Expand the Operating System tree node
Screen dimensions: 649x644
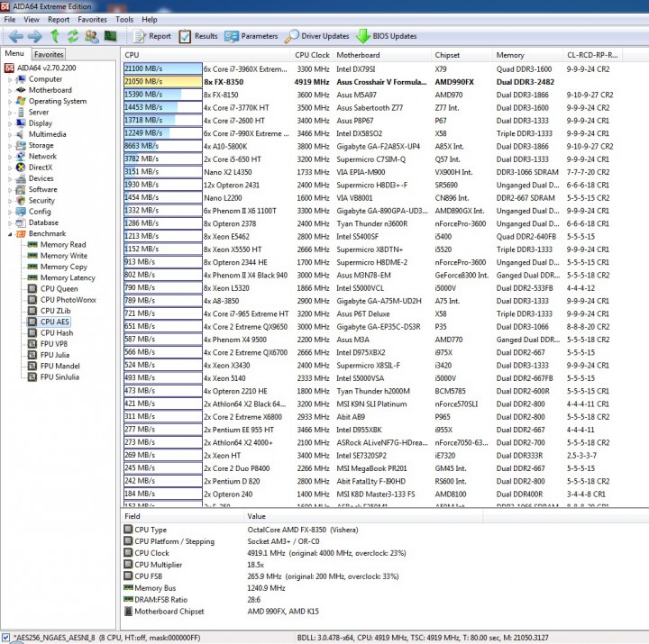pos(10,102)
